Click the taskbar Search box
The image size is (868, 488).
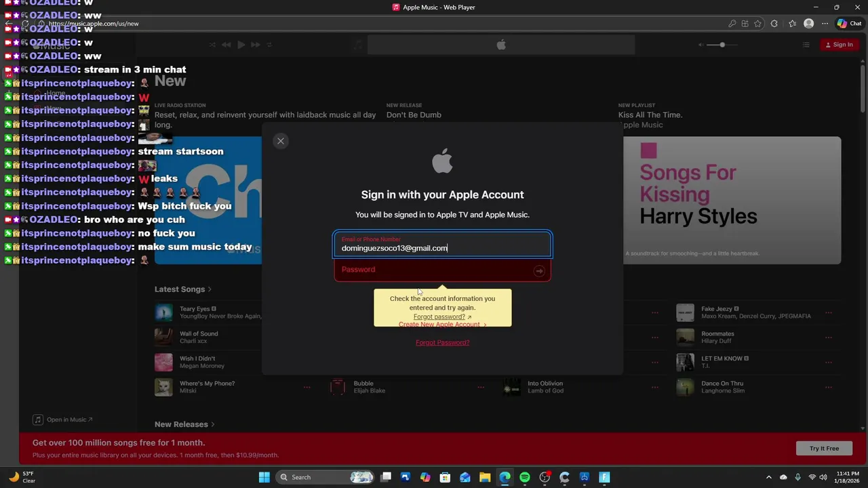(x=325, y=477)
